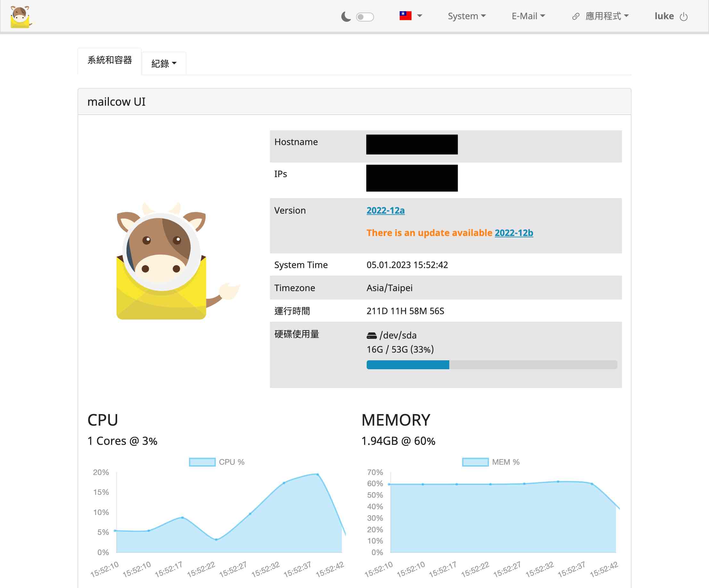Click the CPU peak point at 15:52:37
Image resolution: width=709 pixels, height=588 pixels.
pos(318,475)
